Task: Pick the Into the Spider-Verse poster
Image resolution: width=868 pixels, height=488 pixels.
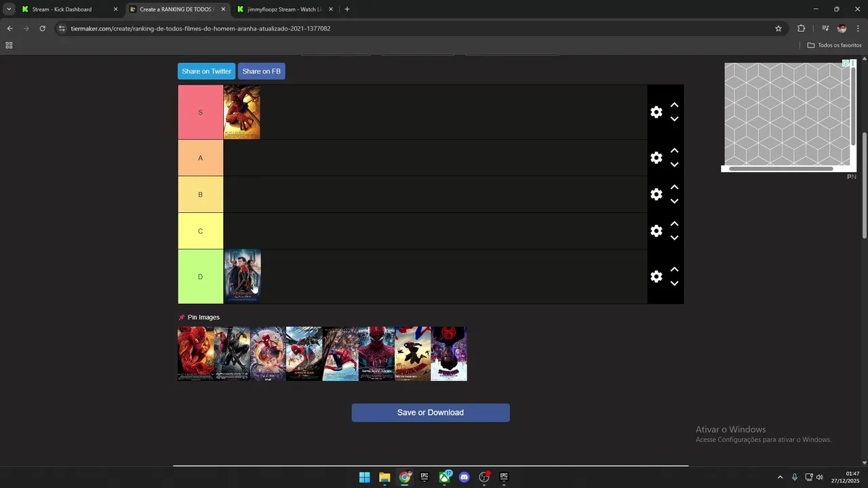Action: 412,354
